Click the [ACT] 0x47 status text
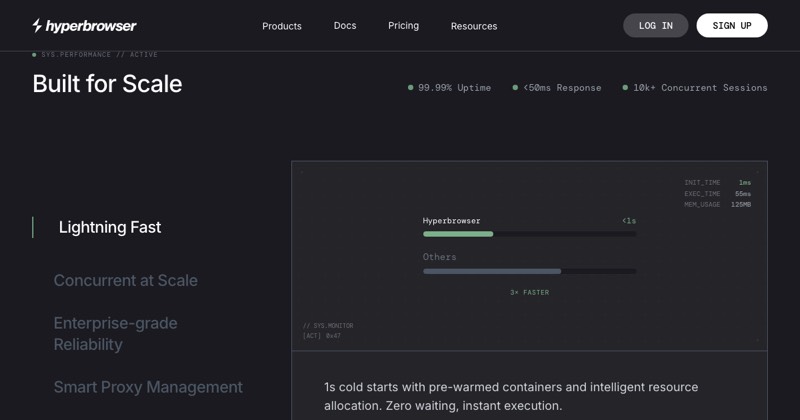This screenshot has width=800, height=420. point(321,336)
